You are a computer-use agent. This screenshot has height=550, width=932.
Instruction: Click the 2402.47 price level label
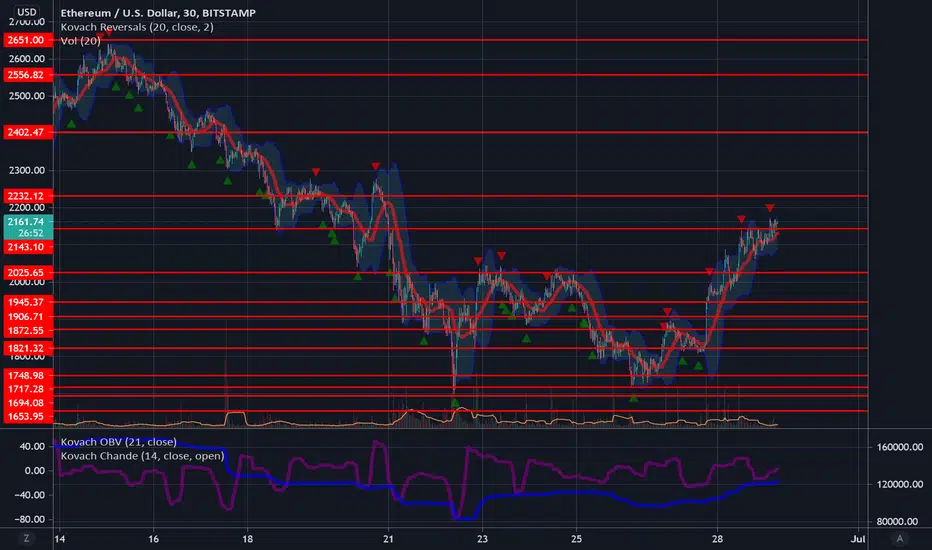pyautogui.click(x=28, y=132)
